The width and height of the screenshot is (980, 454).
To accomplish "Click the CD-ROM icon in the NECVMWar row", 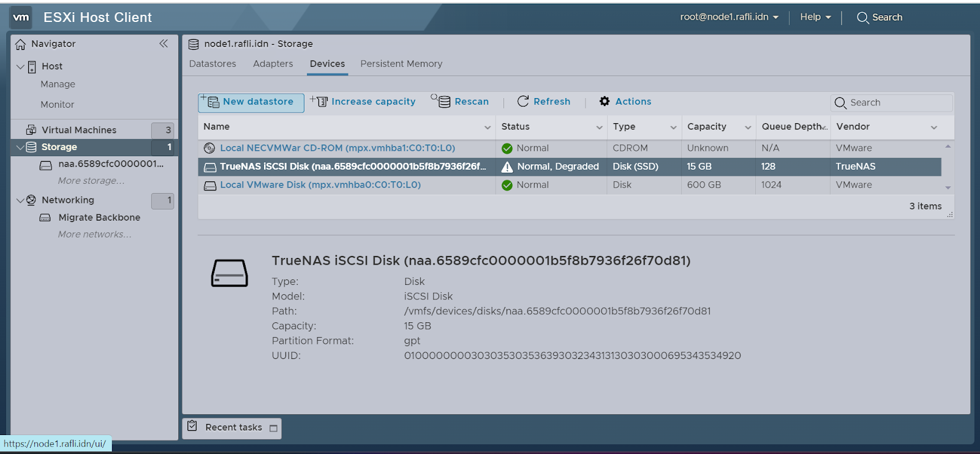I will pyautogui.click(x=209, y=148).
